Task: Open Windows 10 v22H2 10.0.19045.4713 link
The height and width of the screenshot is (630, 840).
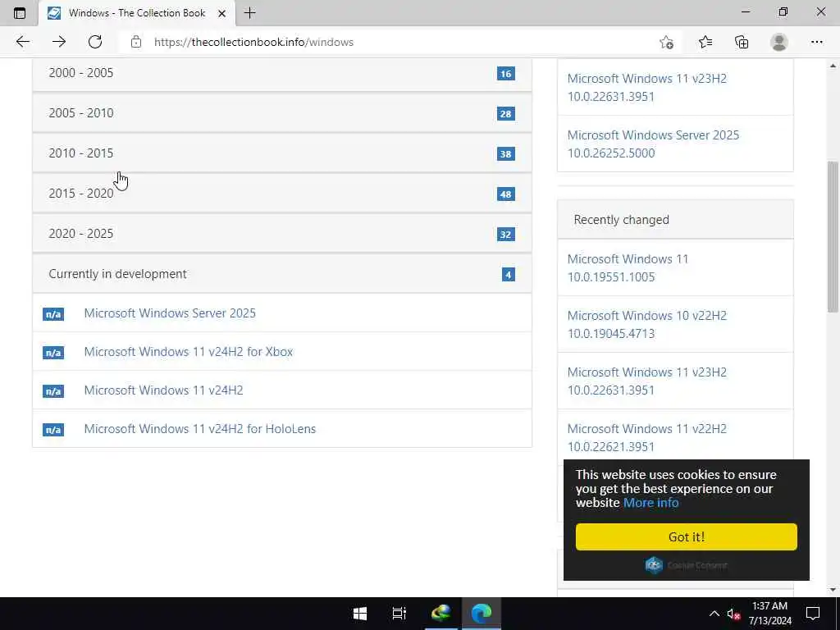Action: (x=646, y=324)
